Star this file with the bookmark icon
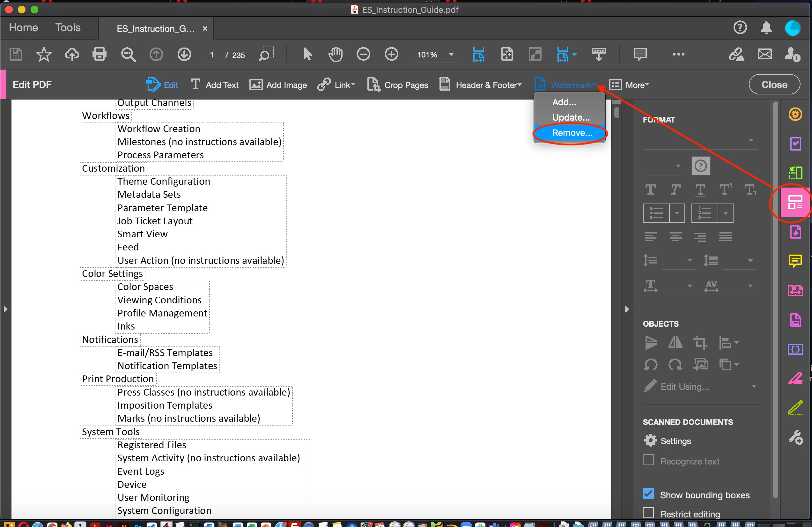Image resolution: width=812 pixels, height=527 pixels. point(44,54)
